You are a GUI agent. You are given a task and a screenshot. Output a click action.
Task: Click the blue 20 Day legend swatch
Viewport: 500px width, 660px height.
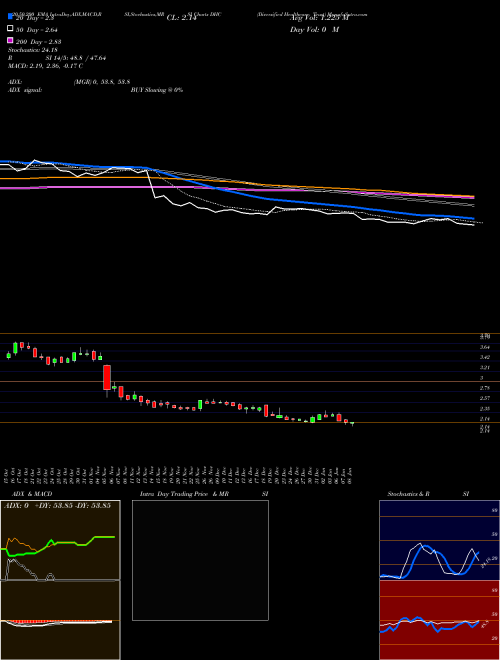click(10, 17)
